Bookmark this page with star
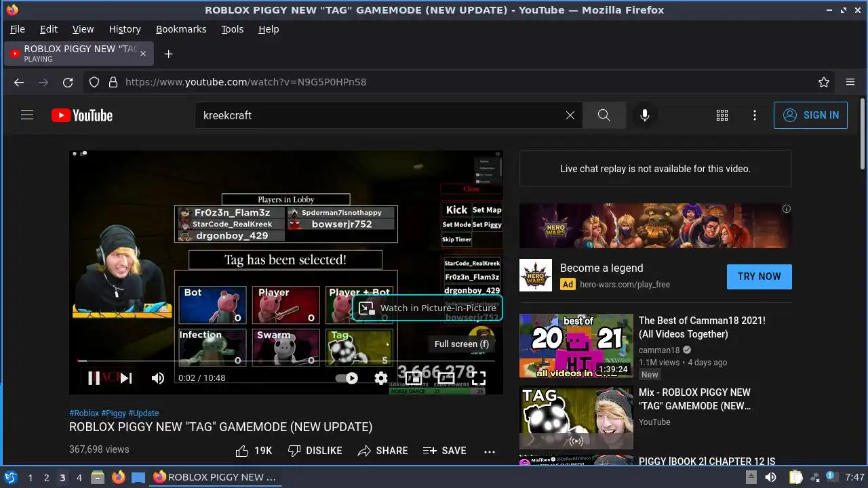The height and width of the screenshot is (488, 868). [x=824, y=82]
